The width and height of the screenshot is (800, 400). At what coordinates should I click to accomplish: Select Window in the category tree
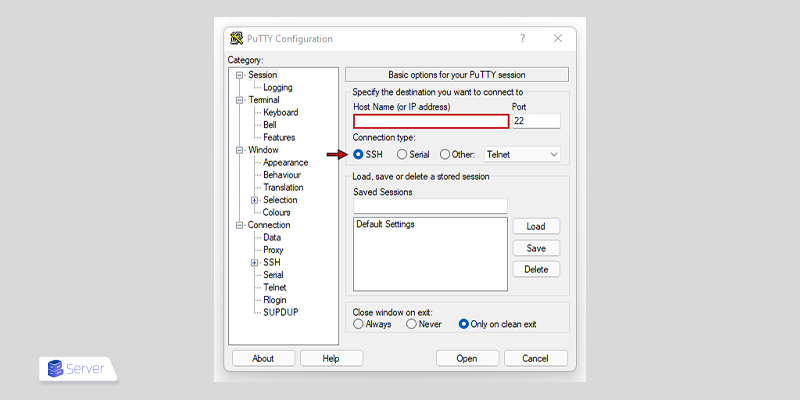pyautogui.click(x=263, y=150)
